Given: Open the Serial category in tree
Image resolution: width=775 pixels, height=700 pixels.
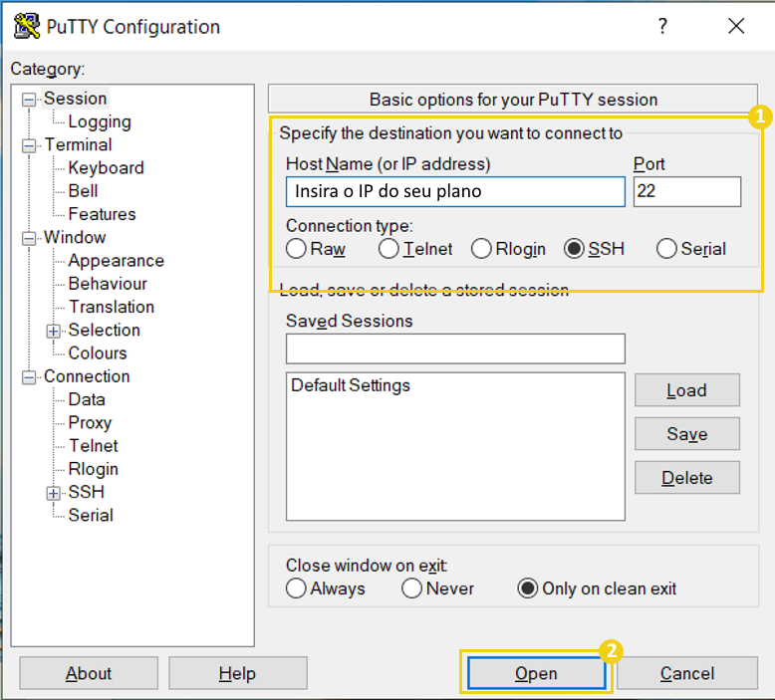Looking at the screenshot, I should (91, 515).
